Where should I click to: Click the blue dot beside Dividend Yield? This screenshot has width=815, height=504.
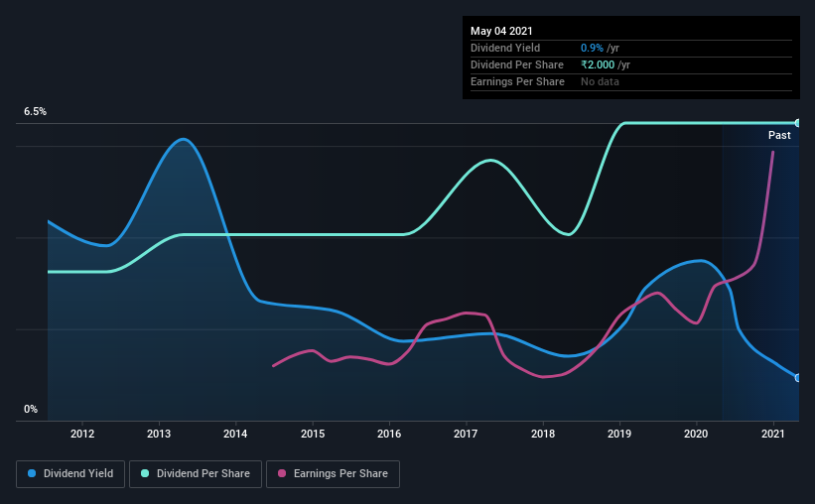(x=33, y=474)
